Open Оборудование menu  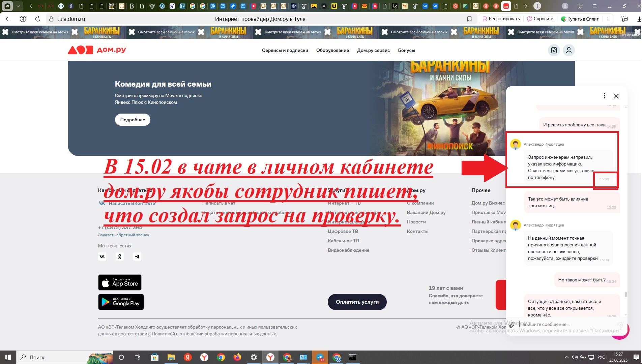tap(332, 50)
